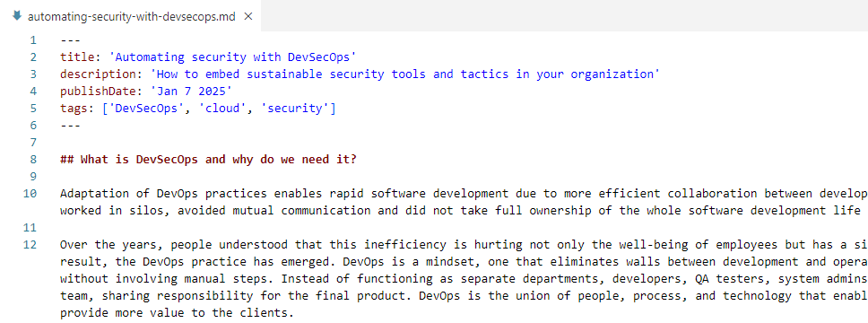The width and height of the screenshot is (868, 323).
Task: Click the 'tags' key on line 5
Action: click(x=74, y=109)
